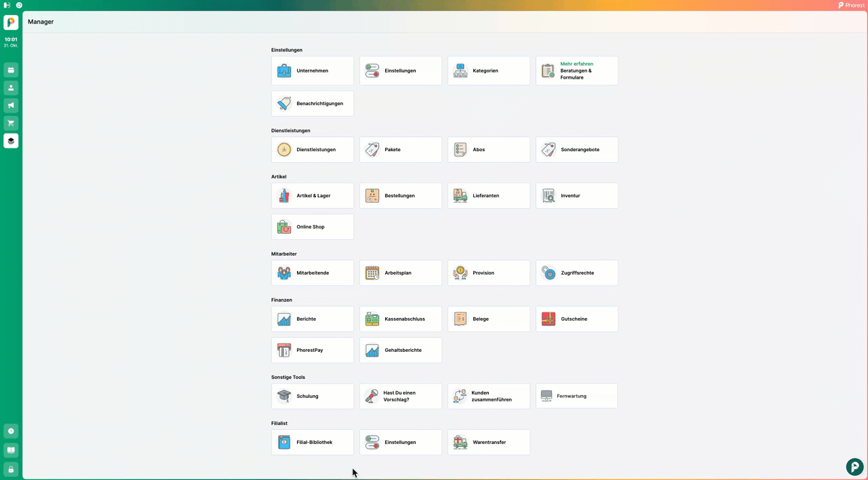Image resolution: width=868 pixels, height=480 pixels.
Task: Open Benachrichtigungen settings tile
Action: coord(313,104)
